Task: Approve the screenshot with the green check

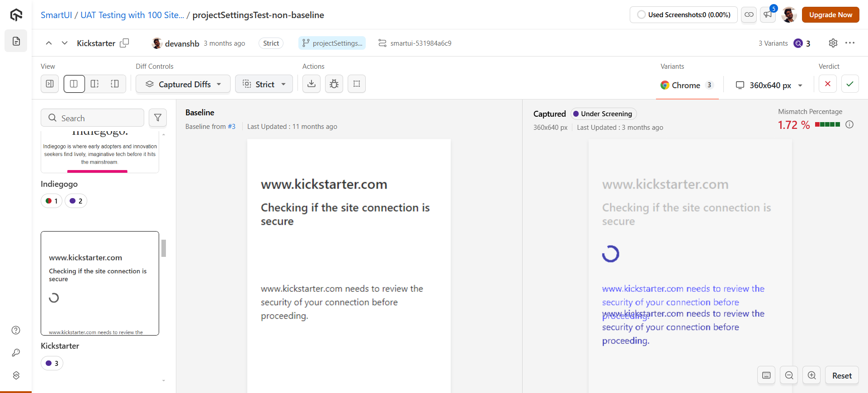Action: (x=850, y=84)
